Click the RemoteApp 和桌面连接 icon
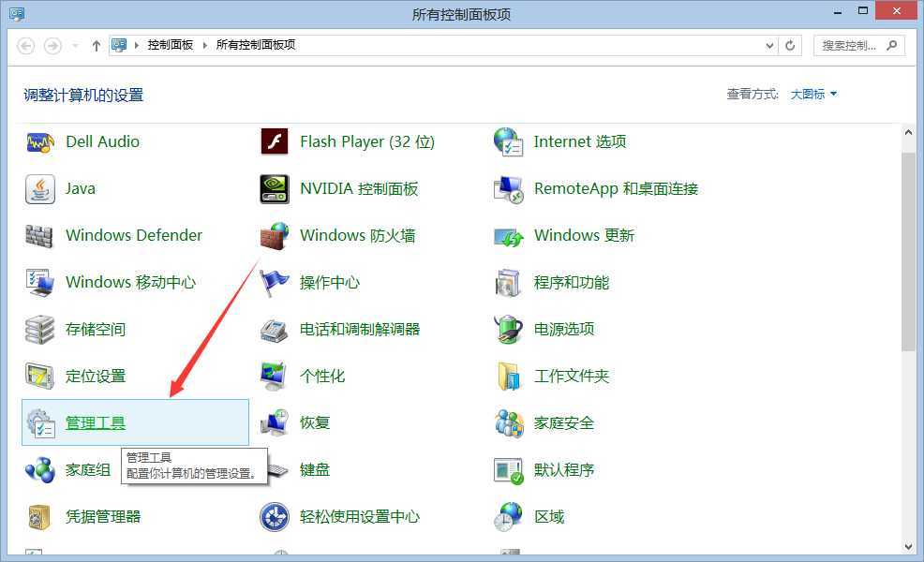The height and width of the screenshot is (562, 924). tap(509, 189)
